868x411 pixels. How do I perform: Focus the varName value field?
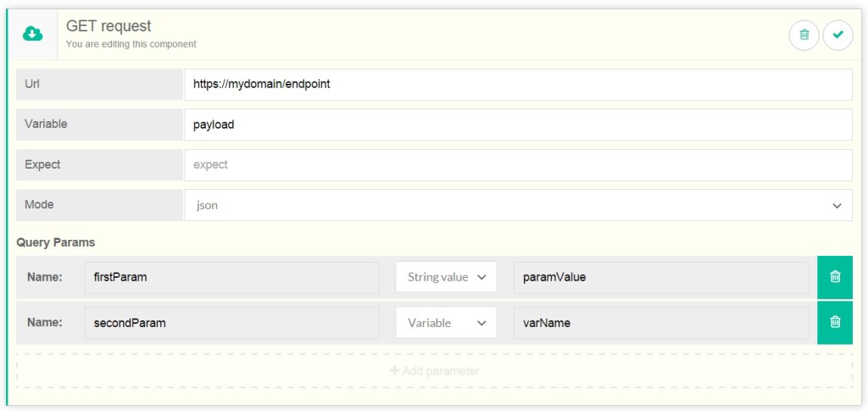[x=661, y=322]
